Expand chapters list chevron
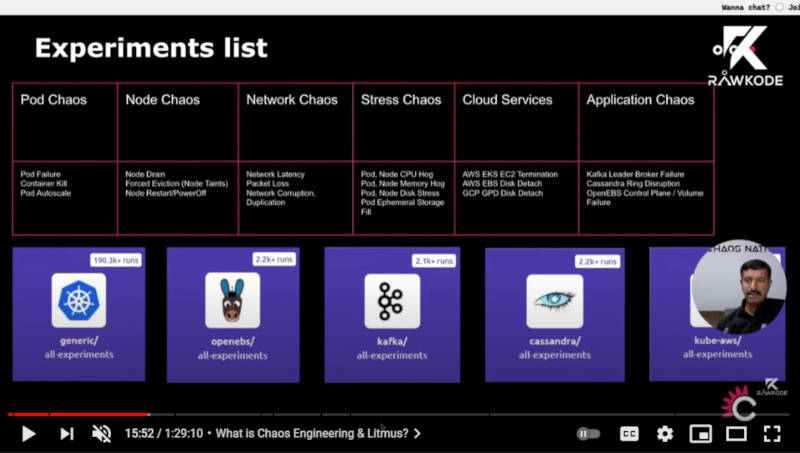The image size is (800, 453). [417, 434]
